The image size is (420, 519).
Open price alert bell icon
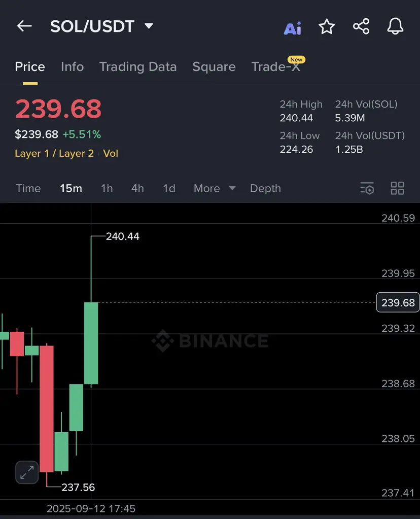pyautogui.click(x=395, y=26)
